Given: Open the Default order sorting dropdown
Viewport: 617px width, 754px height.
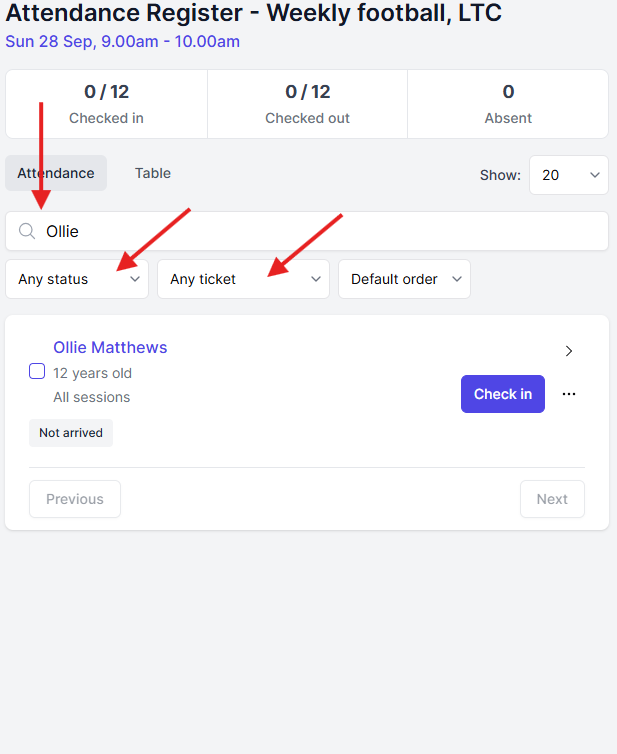Looking at the screenshot, I should coord(404,279).
